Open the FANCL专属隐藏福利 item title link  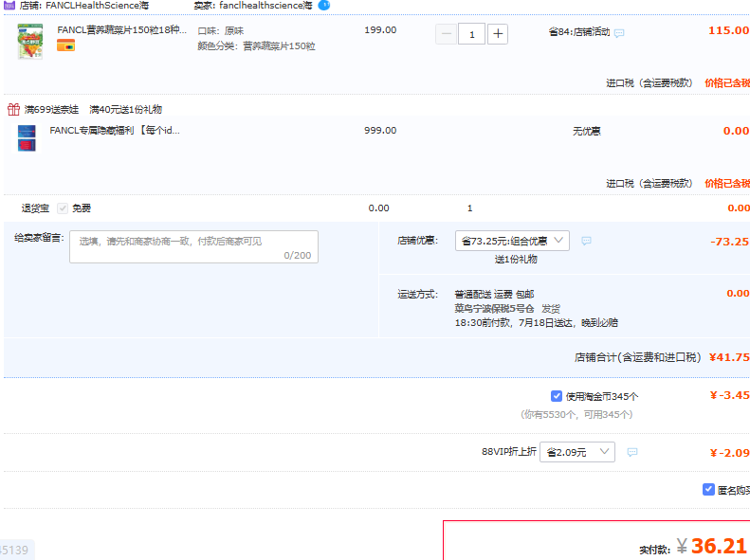(x=115, y=131)
